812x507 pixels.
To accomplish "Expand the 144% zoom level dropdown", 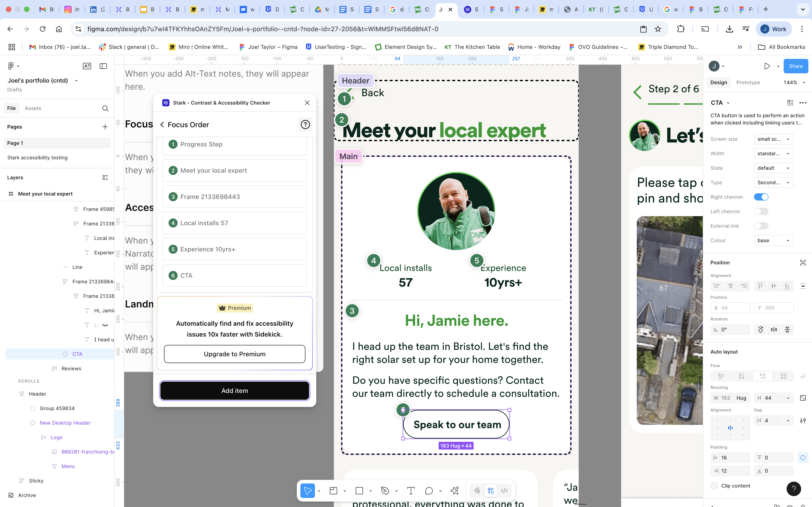I will point(794,82).
